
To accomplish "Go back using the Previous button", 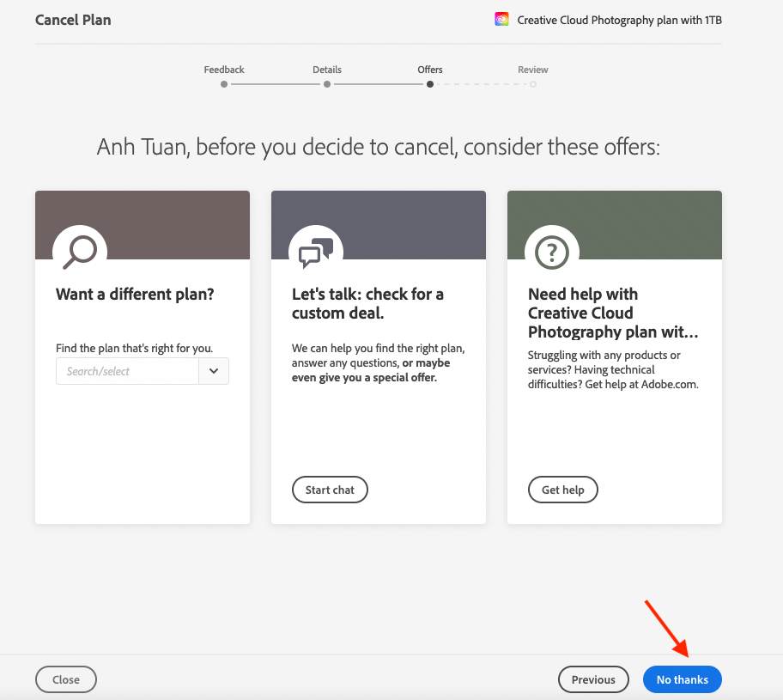I will coord(593,679).
